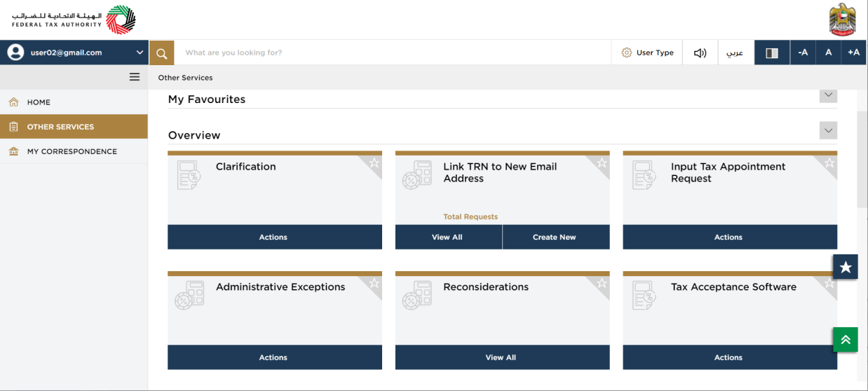The width and height of the screenshot is (868, 391).
Task: Click Create New for Link TRN
Action: pyautogui.click(x=555, y=237)
